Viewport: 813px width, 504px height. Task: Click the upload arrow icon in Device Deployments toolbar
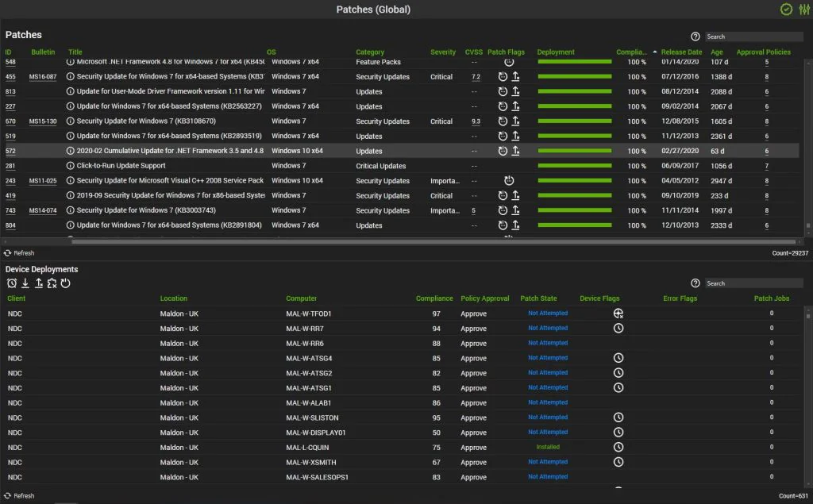pyautogui.click(x=38, y=283)
